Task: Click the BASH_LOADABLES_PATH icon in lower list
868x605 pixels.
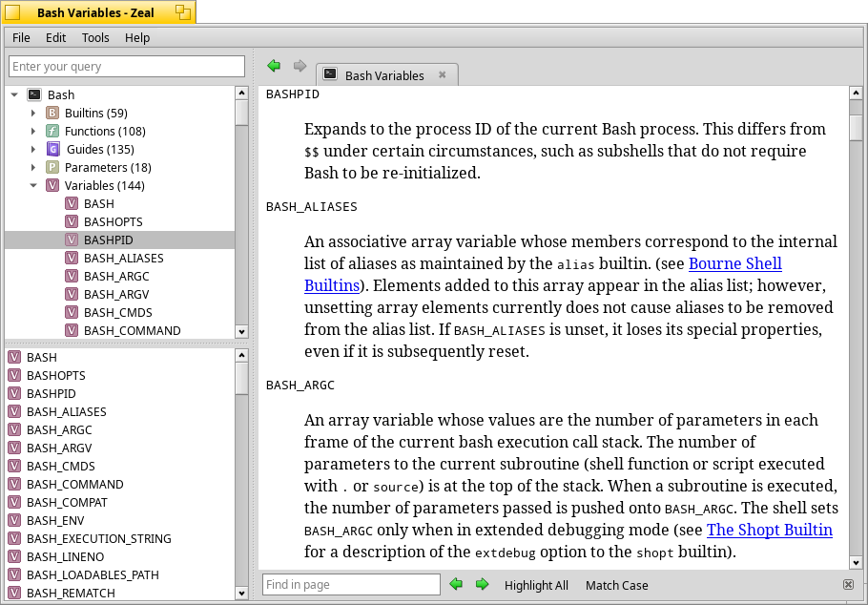Action: (14, 575)
